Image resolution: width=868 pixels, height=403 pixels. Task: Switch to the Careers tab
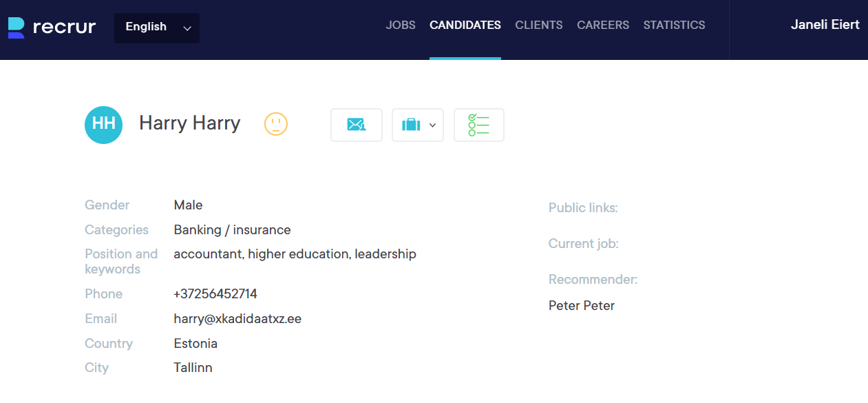point(603,25)
